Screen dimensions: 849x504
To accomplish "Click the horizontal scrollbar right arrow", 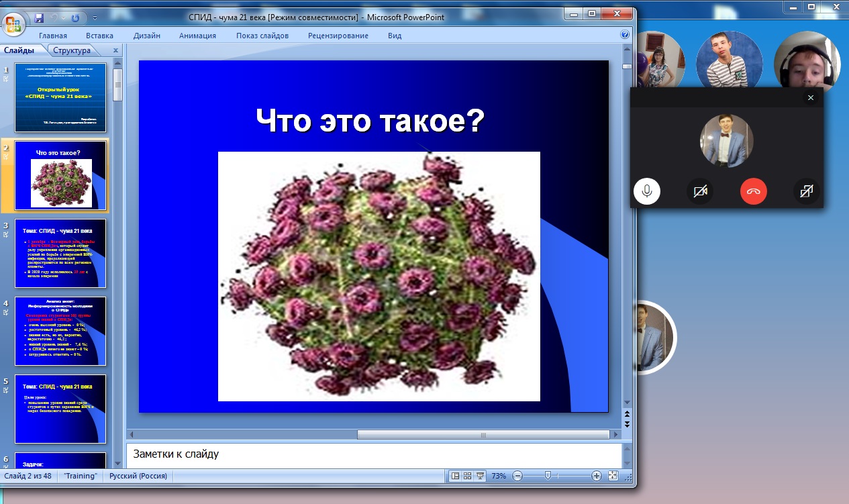I will (616, 435).
